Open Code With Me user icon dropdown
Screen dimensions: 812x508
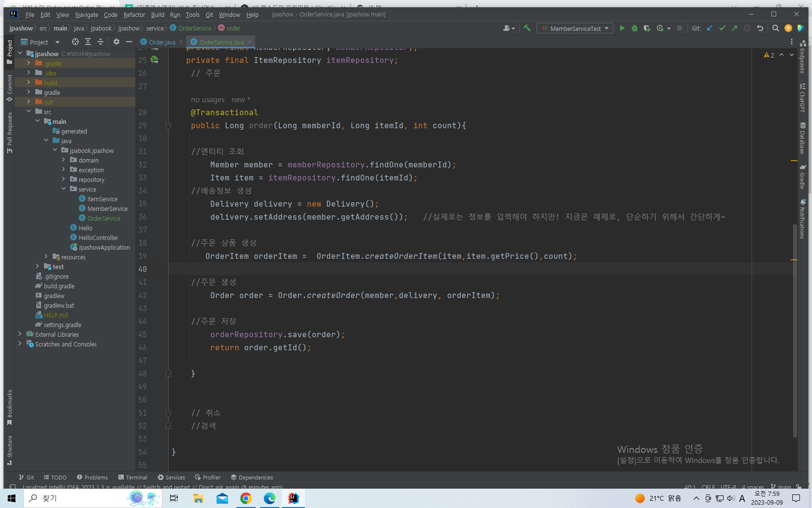tap(509, 29)
